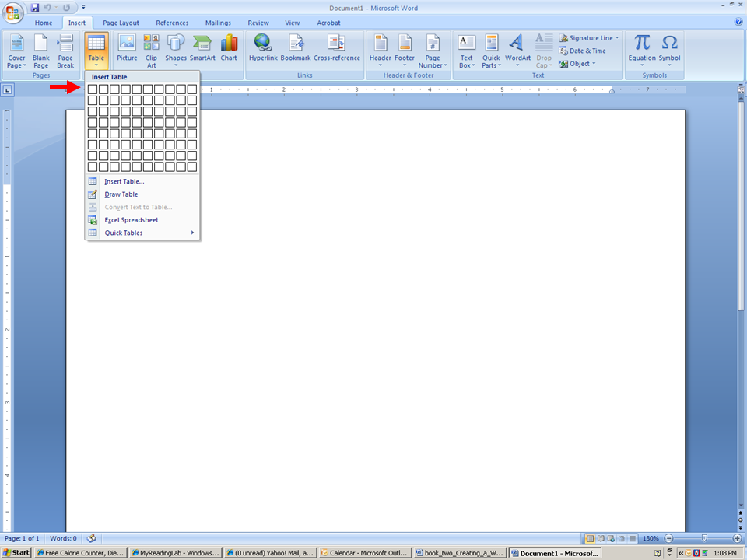Expand Quick Tables submenu

point(142,233)
